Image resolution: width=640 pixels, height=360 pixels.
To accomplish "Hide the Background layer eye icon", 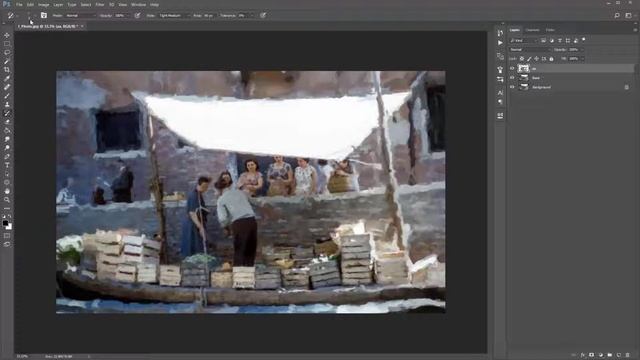I will (x=512, y=87).
